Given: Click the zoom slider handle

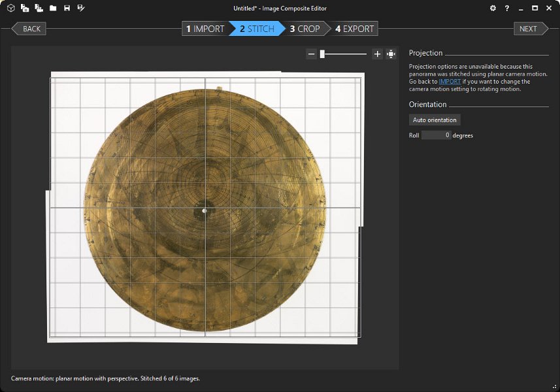Looking at the screenshot, I should click(x=322, y=54).
